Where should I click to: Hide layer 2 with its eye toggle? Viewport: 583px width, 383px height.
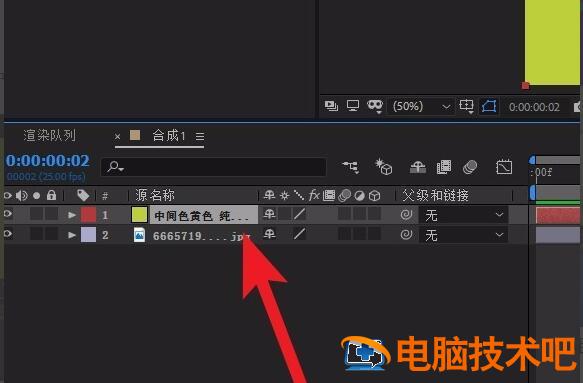click(7, 234)
